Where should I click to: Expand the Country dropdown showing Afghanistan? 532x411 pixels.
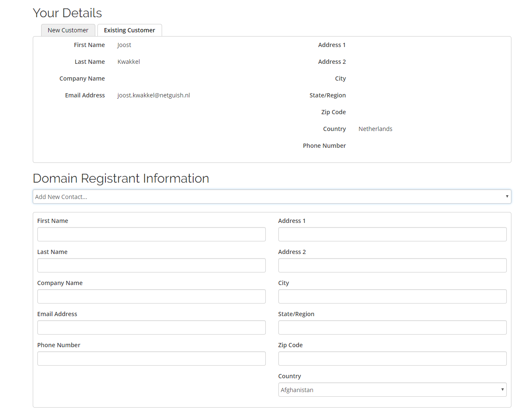[392, 390]
